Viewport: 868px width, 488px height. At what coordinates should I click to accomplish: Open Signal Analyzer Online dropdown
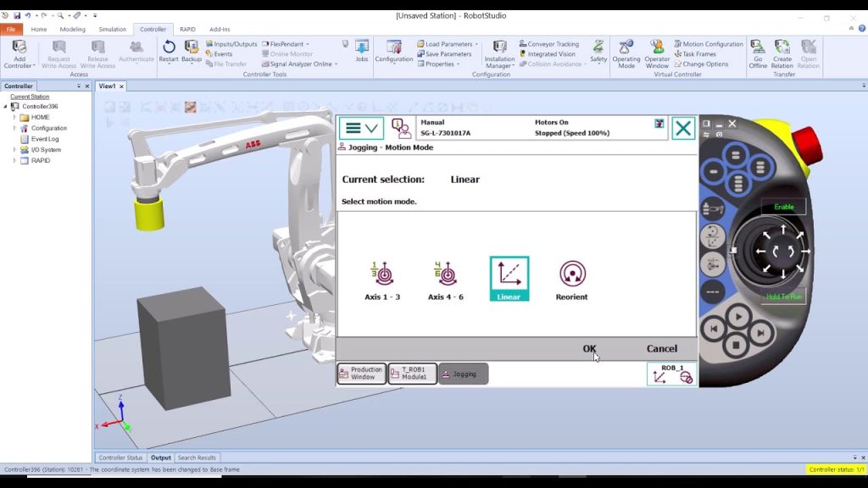pyautogui.click(x=336, y=64)
